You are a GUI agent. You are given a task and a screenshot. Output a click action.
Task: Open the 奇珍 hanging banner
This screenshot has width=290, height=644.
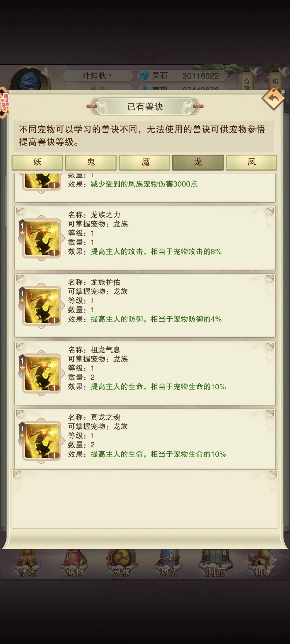(x=247, y=81)
